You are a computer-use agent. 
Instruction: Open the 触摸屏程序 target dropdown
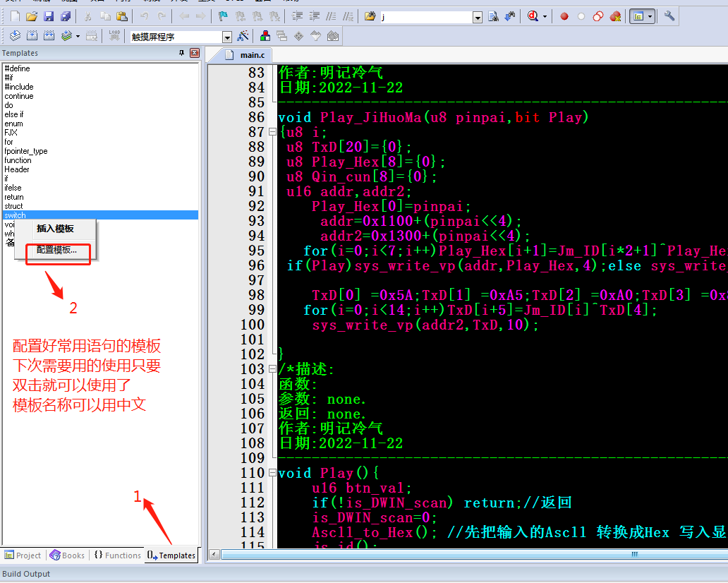[226, 37]
